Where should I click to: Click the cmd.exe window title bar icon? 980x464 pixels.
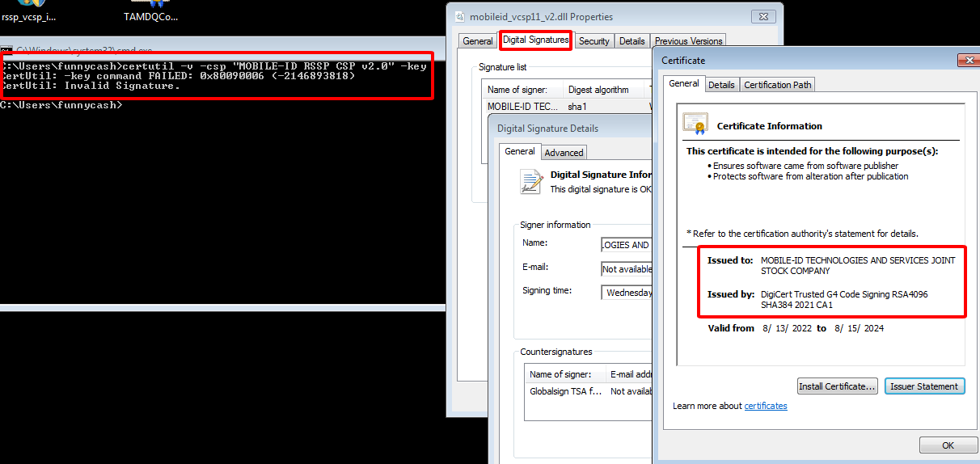click(6, 51)
